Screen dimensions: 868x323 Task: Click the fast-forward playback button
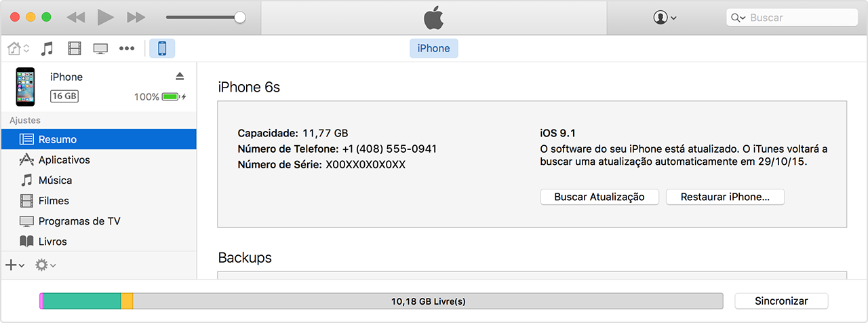pyautogui.click(x=136, y=18)
